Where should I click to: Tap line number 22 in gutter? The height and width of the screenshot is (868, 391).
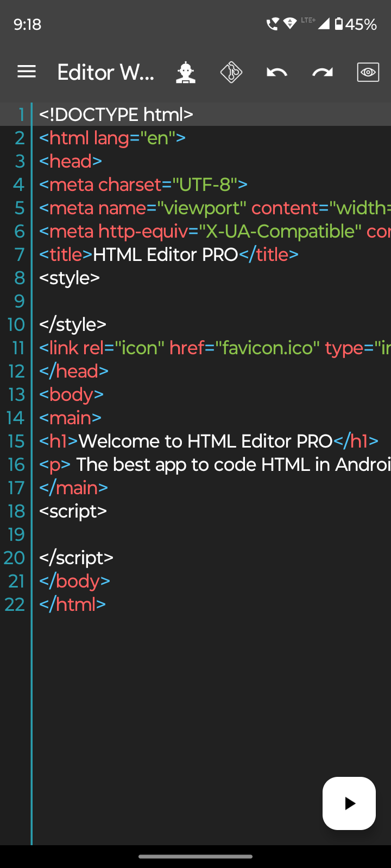(15, 604)
